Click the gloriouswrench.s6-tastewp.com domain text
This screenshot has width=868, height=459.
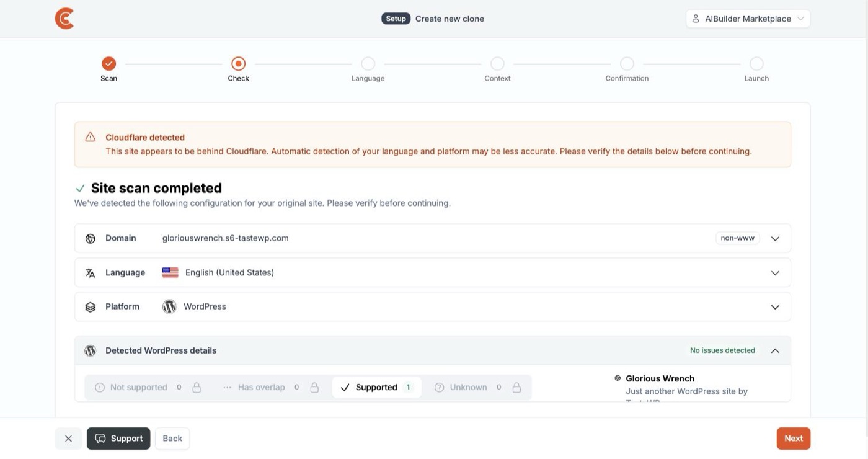(226, 238)
